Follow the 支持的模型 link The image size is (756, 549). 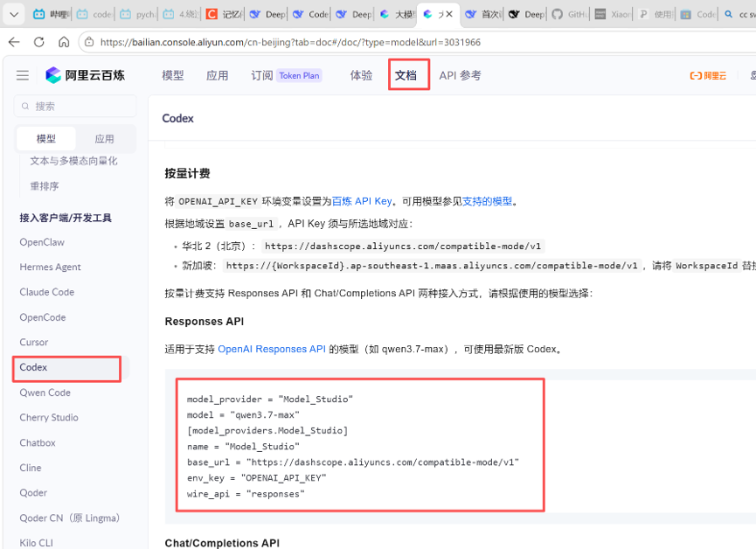tap(488, 201)
